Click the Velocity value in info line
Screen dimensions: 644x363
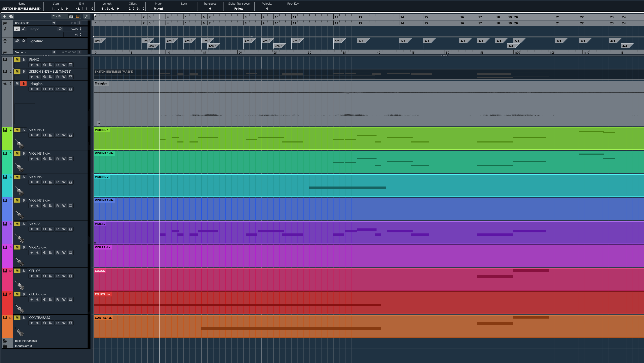pos(267,9)
